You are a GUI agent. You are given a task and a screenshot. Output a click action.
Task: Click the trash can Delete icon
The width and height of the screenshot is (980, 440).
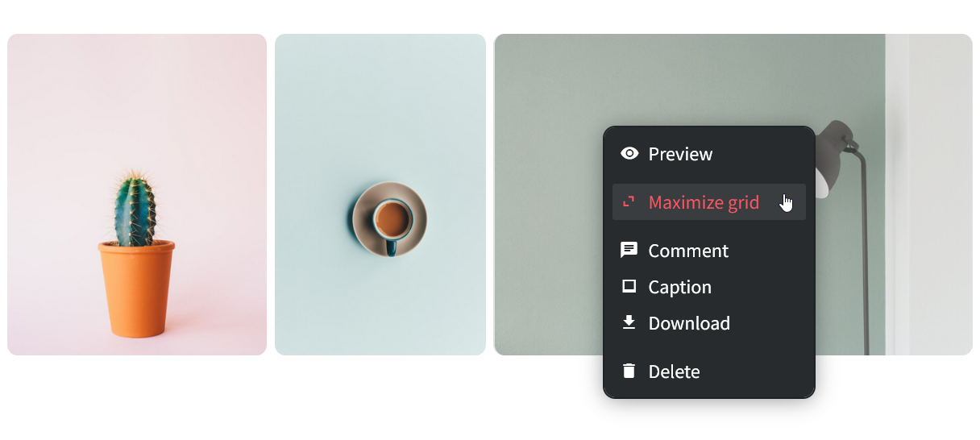(629, 371)
